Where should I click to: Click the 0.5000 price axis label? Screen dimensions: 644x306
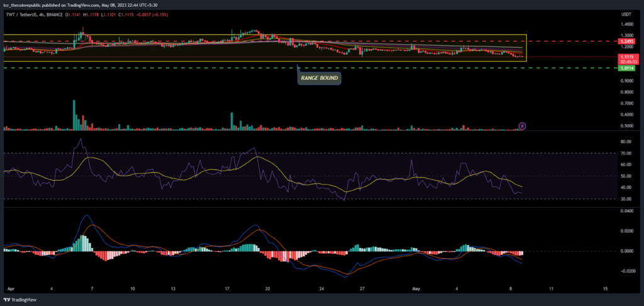click(x=626, y=127)
